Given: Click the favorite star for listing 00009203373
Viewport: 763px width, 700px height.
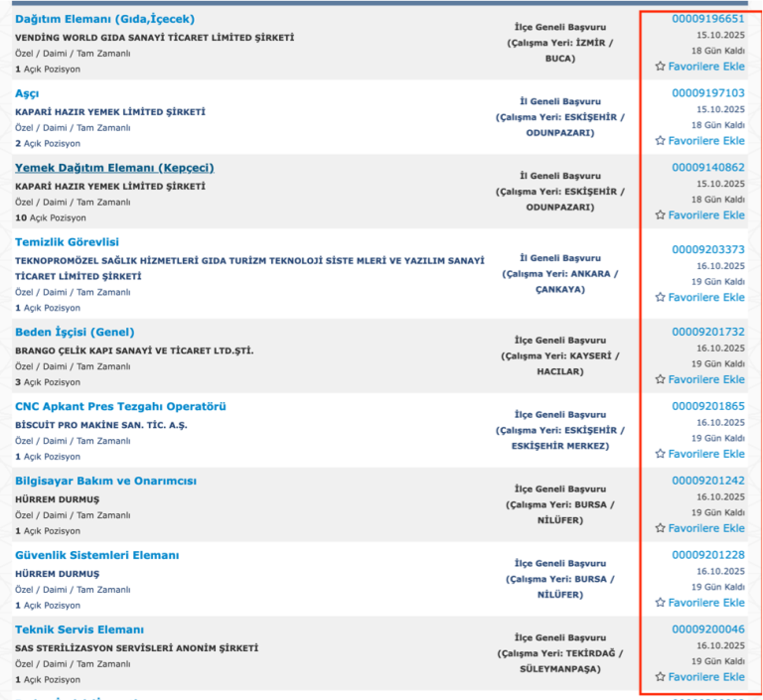Looking at the screenshot, I should pos(660,297).
